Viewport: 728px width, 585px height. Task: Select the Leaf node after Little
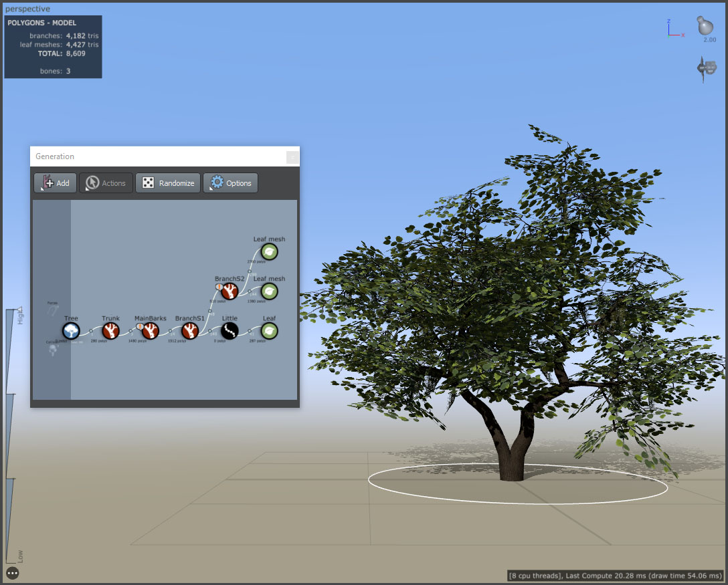coord(269,331)
